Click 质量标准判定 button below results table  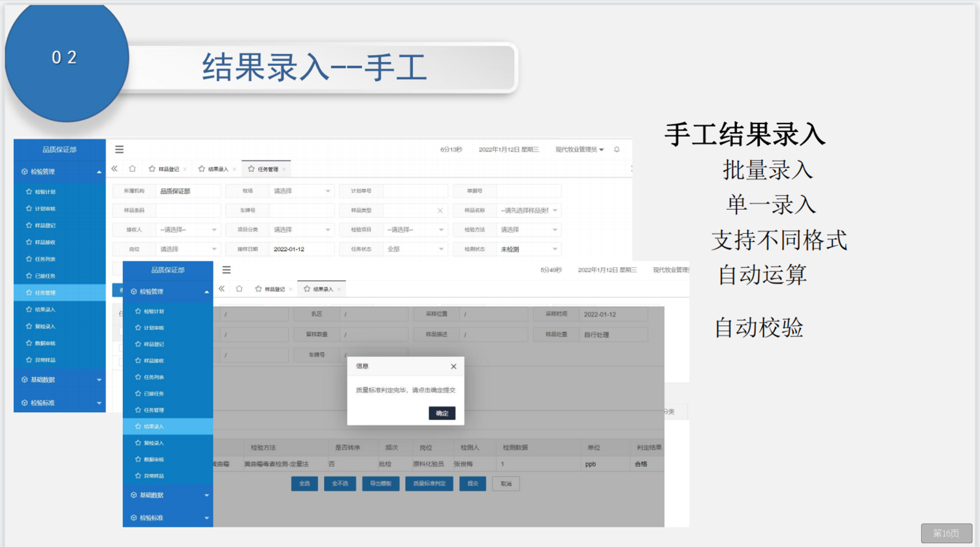point(429,484)
